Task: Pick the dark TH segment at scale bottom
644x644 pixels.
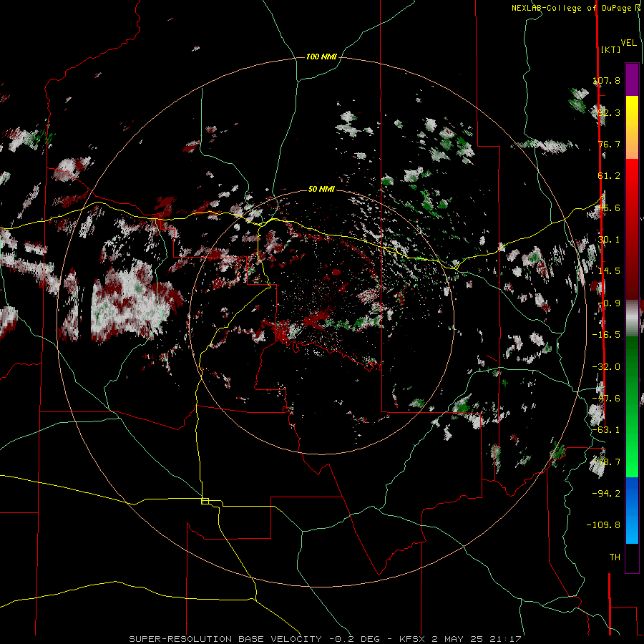Action: pos(632,558)
